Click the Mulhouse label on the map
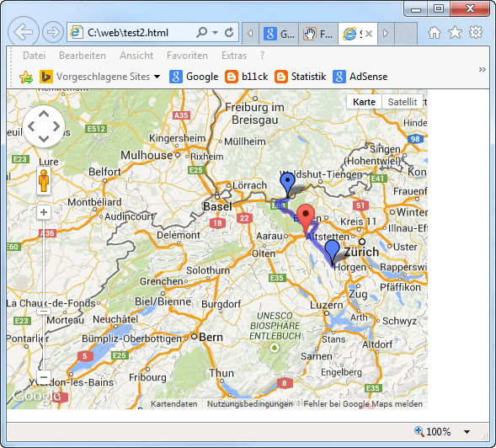 pos(147,155)
